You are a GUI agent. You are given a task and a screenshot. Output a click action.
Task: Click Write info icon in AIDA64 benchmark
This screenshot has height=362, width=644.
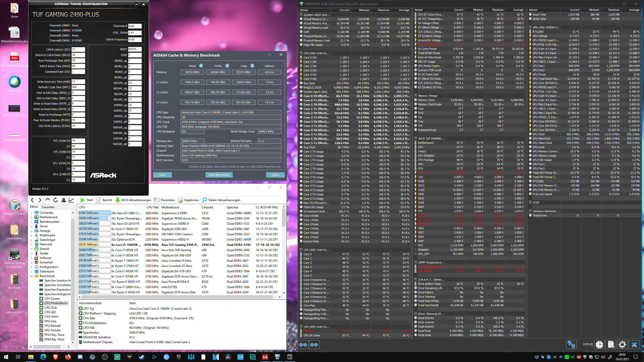(227, 66)
